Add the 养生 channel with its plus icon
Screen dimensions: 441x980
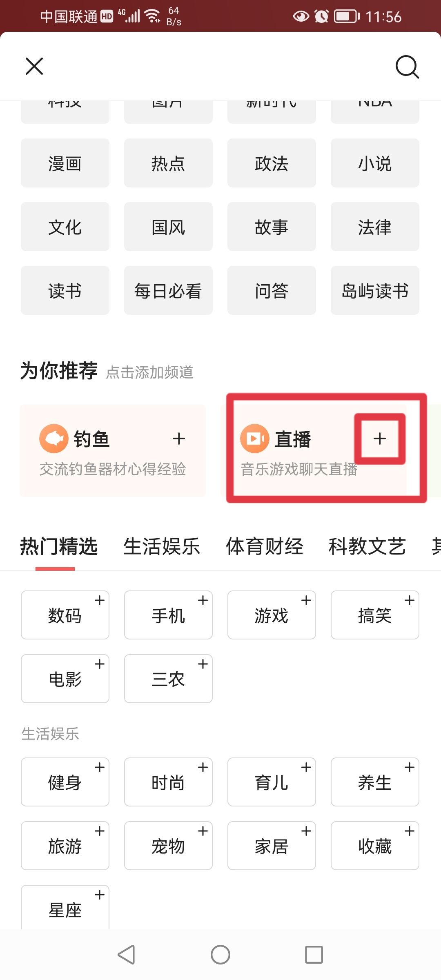pyautogui.click(x=409, y=768)
